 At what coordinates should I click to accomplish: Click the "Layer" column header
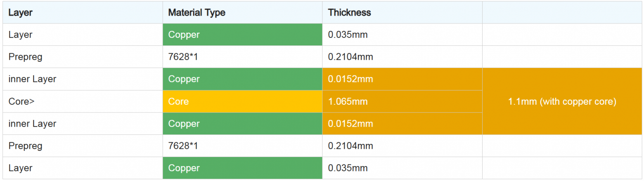[x=21, y=13]
